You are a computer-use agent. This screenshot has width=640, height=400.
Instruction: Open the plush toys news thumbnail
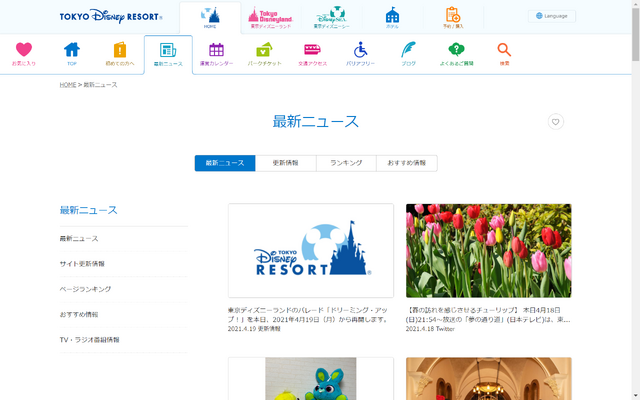click(311, 379)
